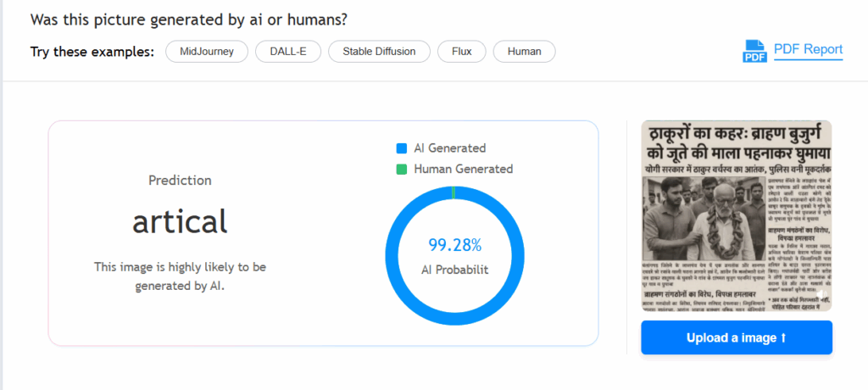
Task: Click the Prediction heading
Action: pyautogui.click(x=180, y=180)
